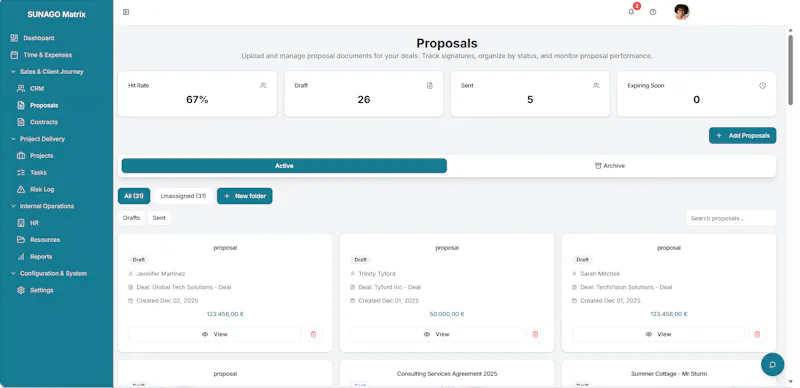Viewport: 800px width, 388px height.
Task: View the TechVision Solutions proposal
Action: point(659,334)
